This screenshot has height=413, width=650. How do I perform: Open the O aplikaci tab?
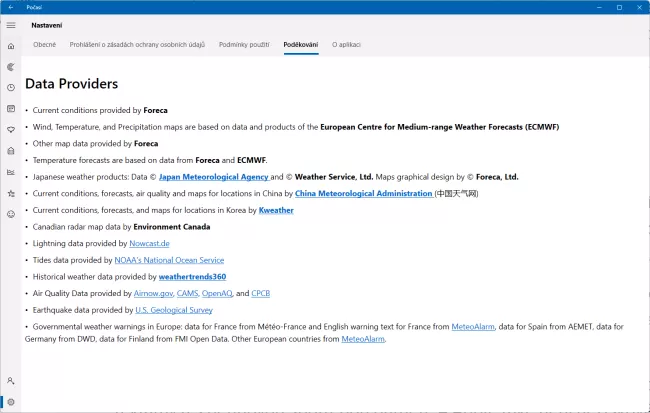[x=346, y=44]
